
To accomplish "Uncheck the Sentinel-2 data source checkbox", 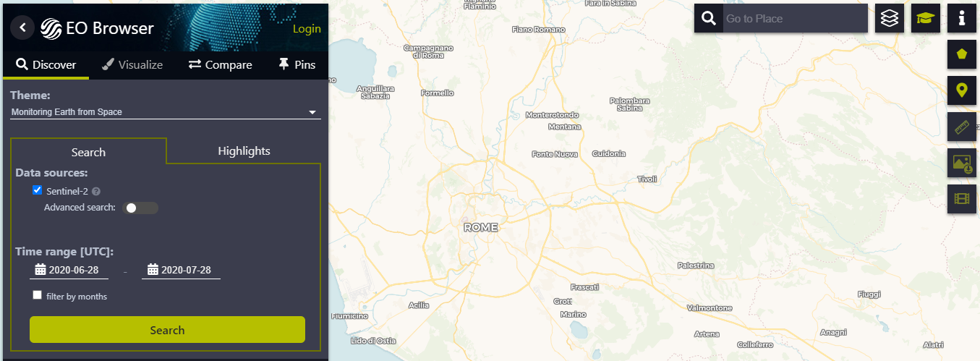I will pos(38,190).
